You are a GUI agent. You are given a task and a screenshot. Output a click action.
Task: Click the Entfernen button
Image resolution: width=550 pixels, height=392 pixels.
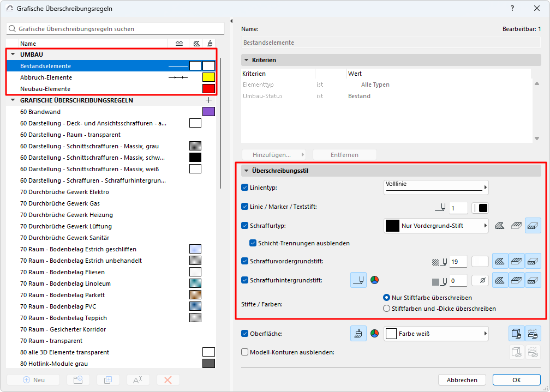click(x=344, y=155)
